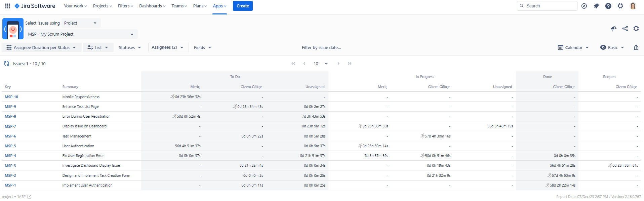Click the export icon beside Basic

[636, 47]
